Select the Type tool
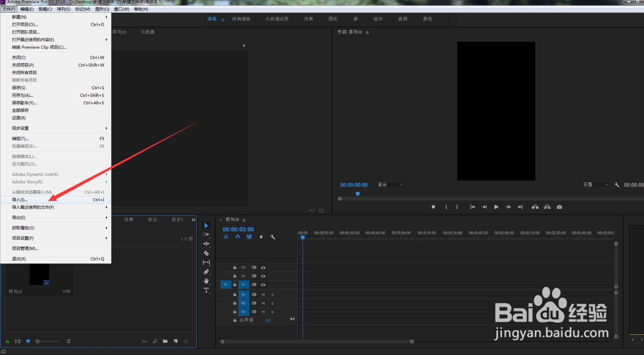Viewport: 644px width, 355px height. 206,290
